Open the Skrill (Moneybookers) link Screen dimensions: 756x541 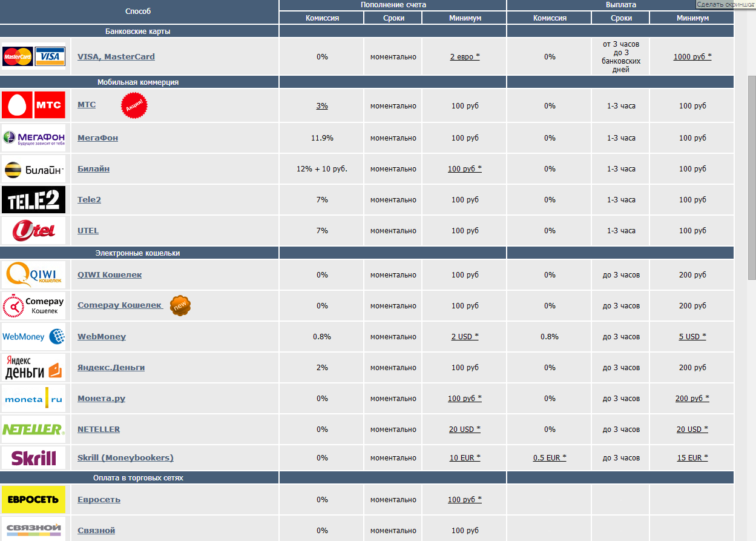(x=125, y=458)
